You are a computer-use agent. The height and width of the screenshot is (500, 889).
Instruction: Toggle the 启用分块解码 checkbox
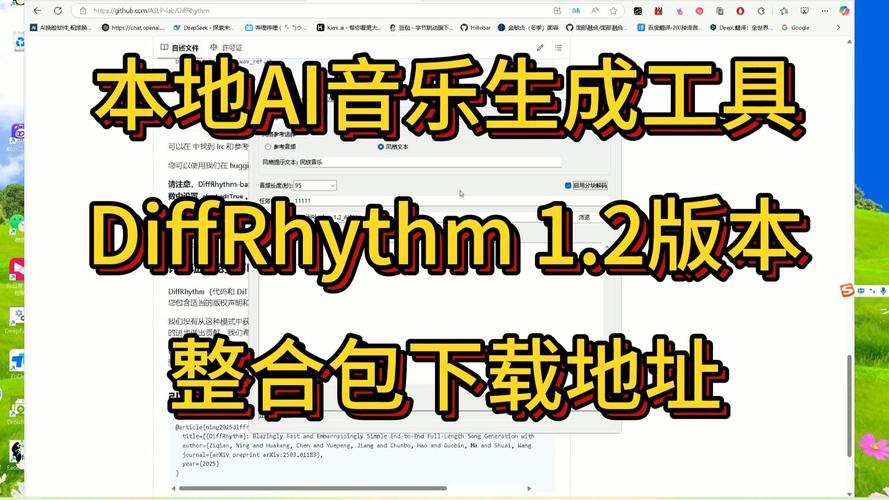(568, 185)
